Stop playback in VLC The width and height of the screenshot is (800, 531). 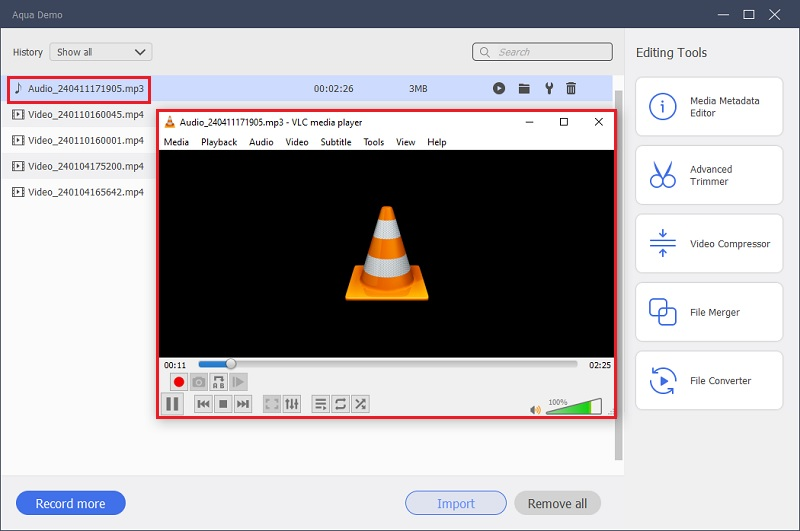tap(223, 404)
